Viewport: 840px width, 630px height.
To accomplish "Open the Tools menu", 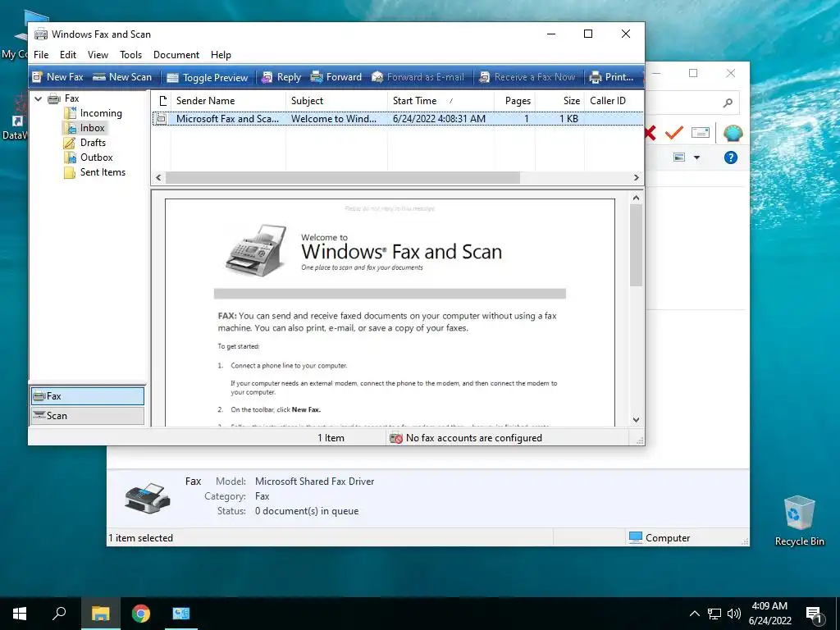I will click(x=130, y=55).
